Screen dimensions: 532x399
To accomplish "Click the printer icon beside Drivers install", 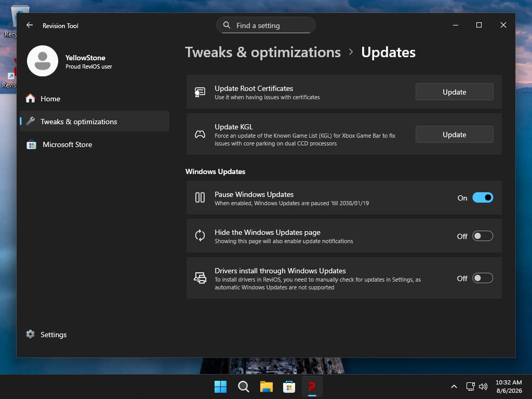I will 200,278.
